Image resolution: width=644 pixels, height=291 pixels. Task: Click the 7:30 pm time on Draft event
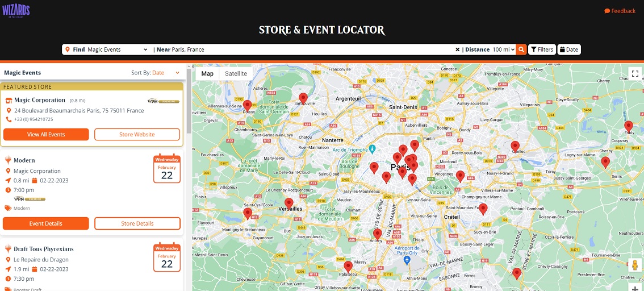[x=24, y=279]
